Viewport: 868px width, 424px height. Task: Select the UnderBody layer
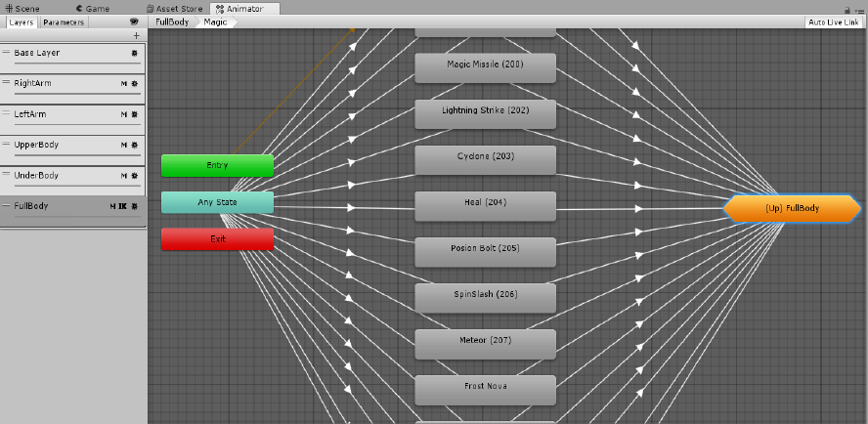(x=72, y=181)
